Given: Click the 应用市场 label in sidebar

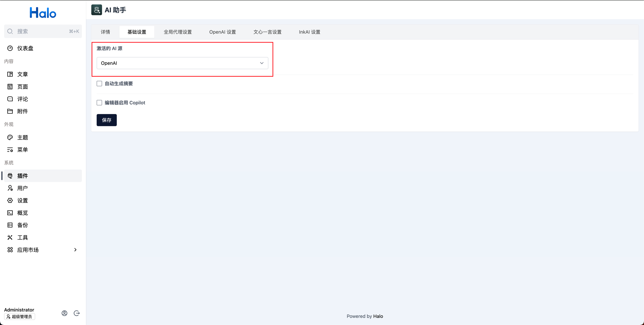Looking at the screenshot, I should point(28,250).
